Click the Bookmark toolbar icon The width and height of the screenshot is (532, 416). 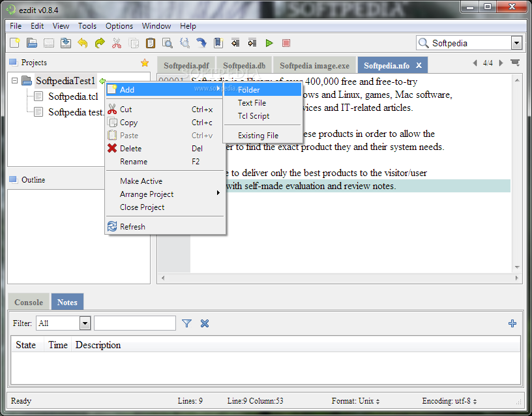click(x=218, y=43)
